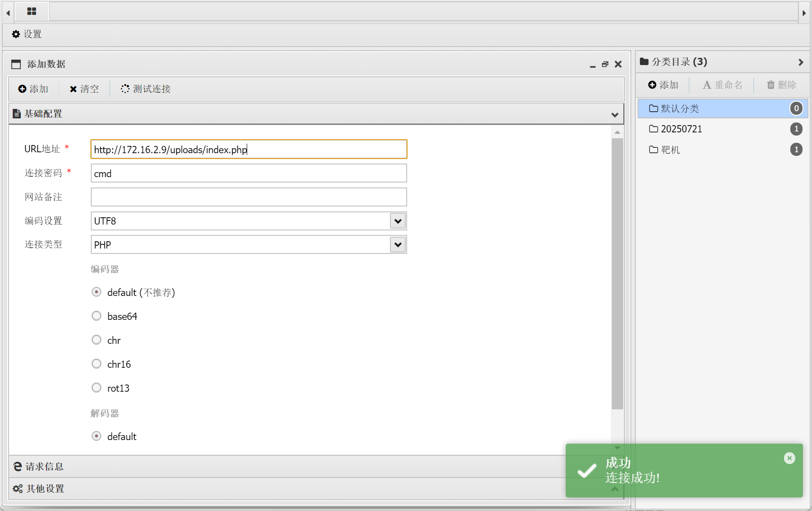The image size is (812, 511).
Task: Collapse the 基础配置 section
Action: click(x=615, y=115)
